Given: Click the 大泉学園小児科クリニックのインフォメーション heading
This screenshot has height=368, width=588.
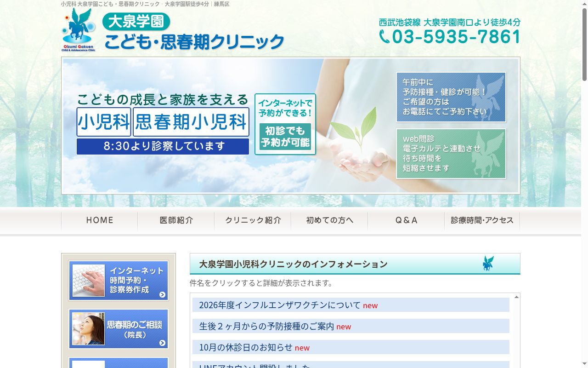Looking at the screenshot, I should tap(293, 264).
